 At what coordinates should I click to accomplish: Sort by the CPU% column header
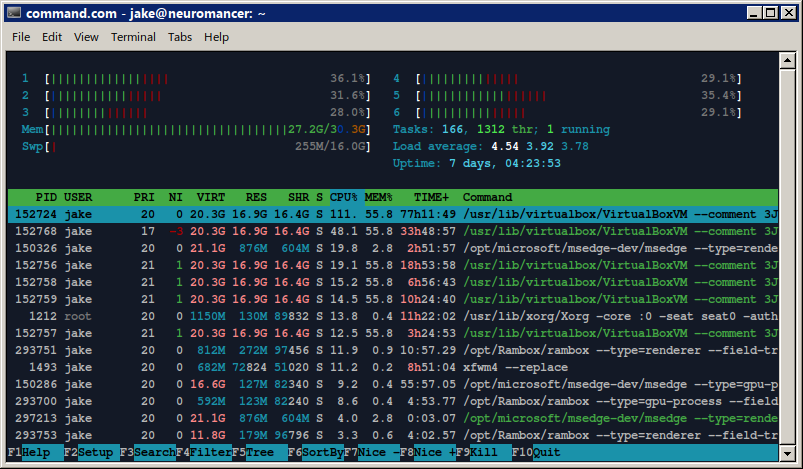click(x=343, y=197)
